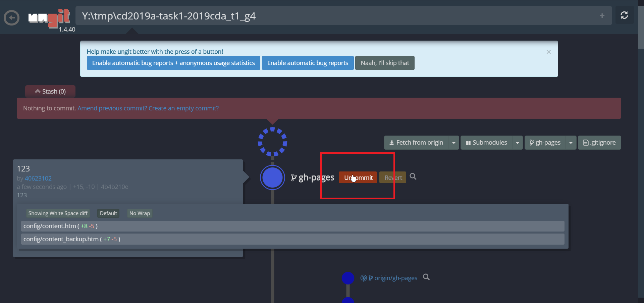Open Fetch from origin dropdown arrow
The width and height of the screenshot is (644, 303).
453,143
